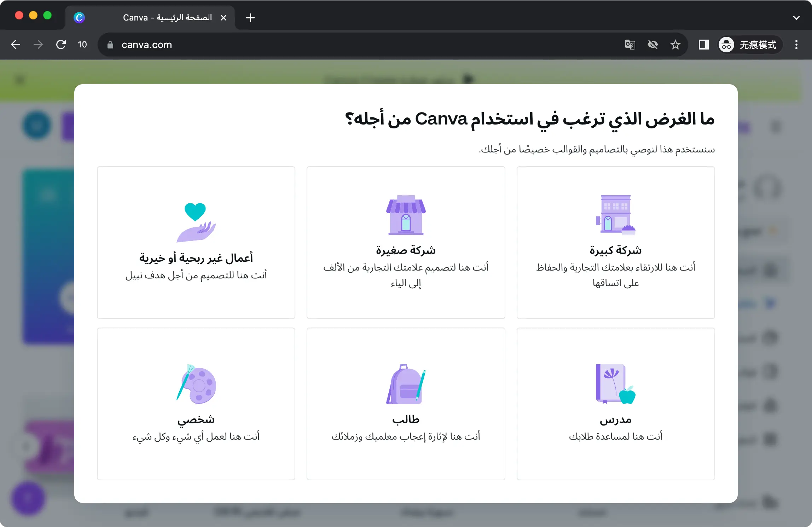The width and height of the screenshot is (812, 527).
Task: Click the large office building icon
Action: coord(616,215)
